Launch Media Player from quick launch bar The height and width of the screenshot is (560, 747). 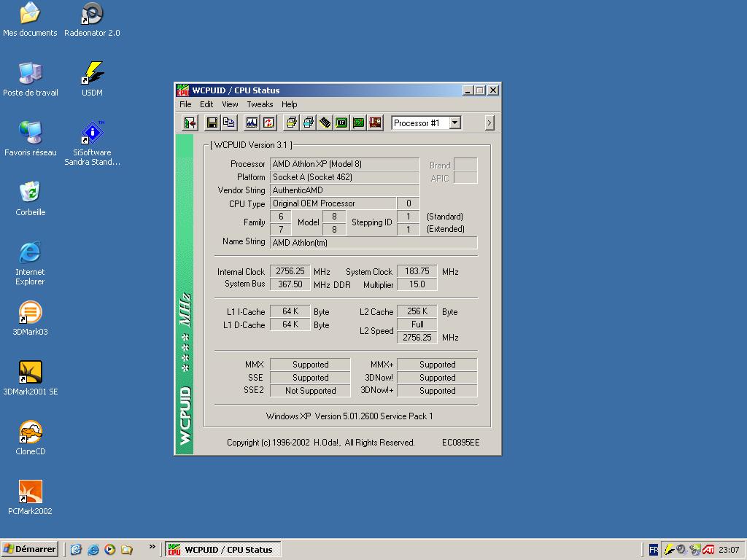[x=109, y=550]
